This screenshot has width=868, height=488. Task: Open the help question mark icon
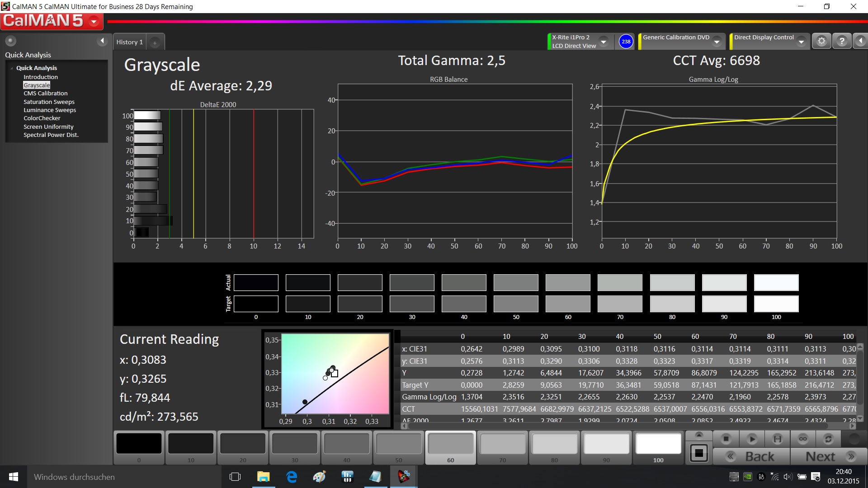[x=842, y=41]
